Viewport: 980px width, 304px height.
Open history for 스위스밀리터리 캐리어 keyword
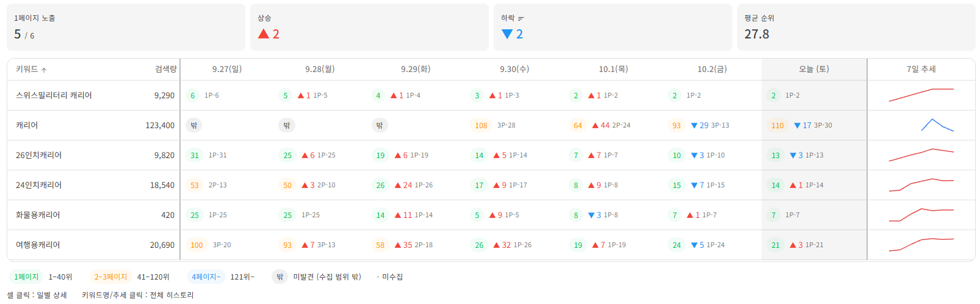click(x=54, y=95)
